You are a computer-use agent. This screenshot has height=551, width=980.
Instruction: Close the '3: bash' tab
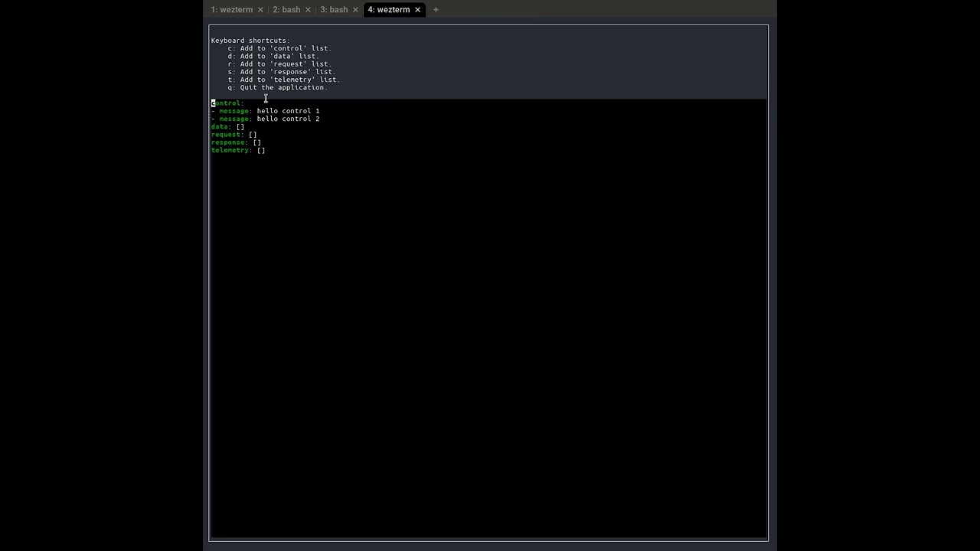pos(355,10)
